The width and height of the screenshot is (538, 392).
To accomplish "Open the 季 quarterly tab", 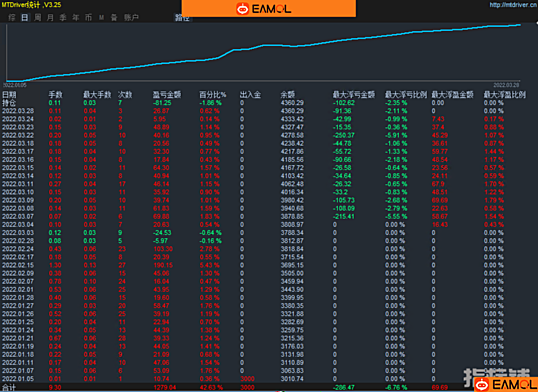I will pyautogui.click(x=63, y=17).
